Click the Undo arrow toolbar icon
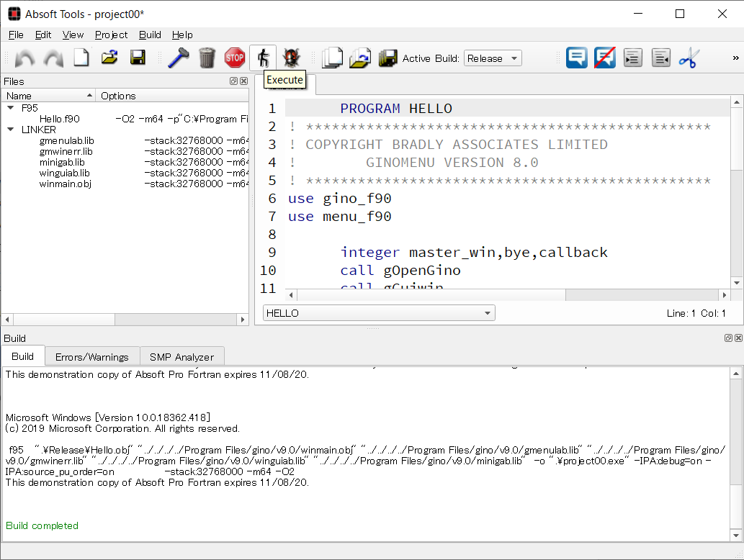Viewport: 744px width, 560px height. click(x=24, y=58)
